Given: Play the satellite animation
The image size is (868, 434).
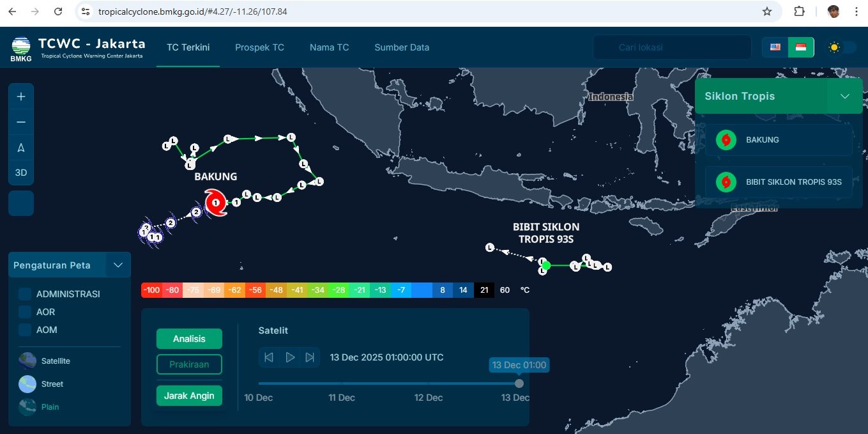Looking at the screenshot, I should click(290, 357).
